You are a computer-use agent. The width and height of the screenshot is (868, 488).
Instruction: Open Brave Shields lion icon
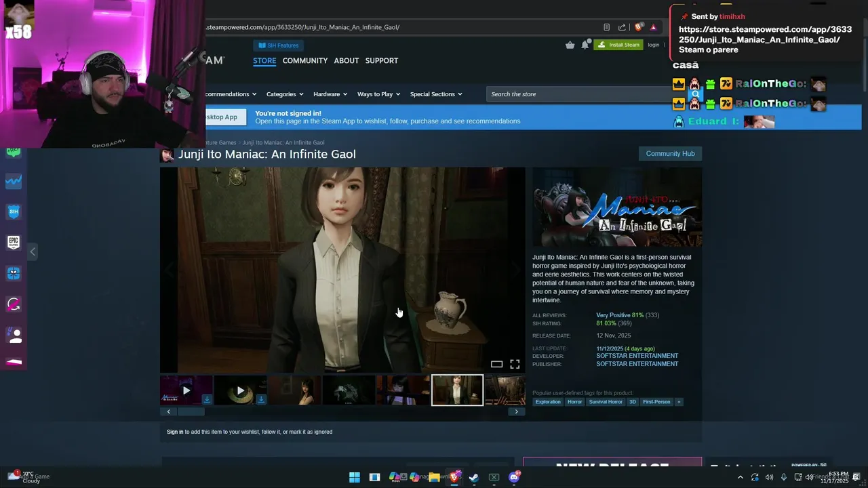[x=639, y=27]
